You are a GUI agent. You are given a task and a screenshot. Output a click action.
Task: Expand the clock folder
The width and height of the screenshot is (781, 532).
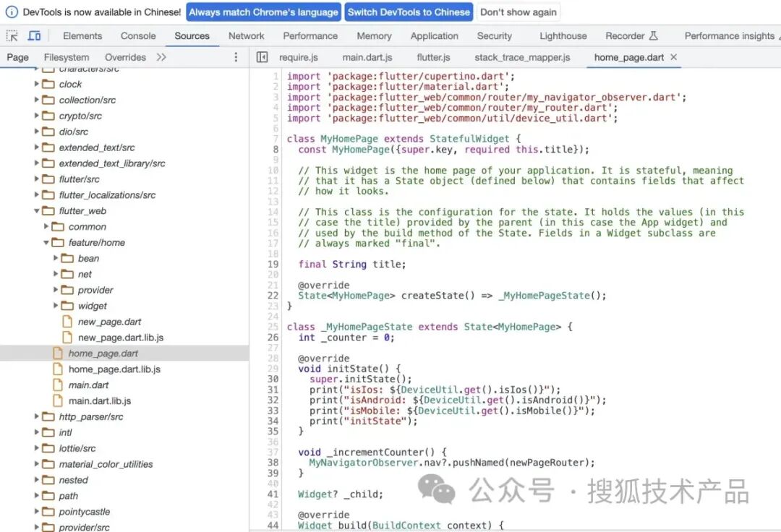(x=36, y=84)
